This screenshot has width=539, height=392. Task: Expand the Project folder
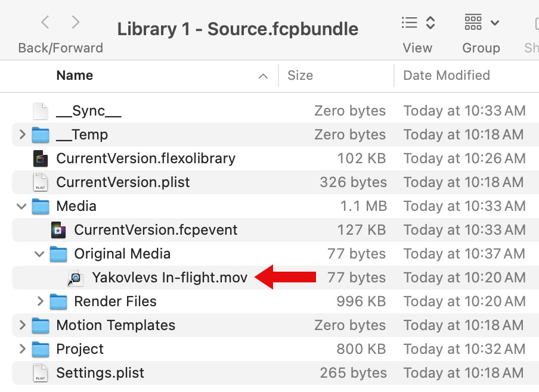[x=22, y=349]
